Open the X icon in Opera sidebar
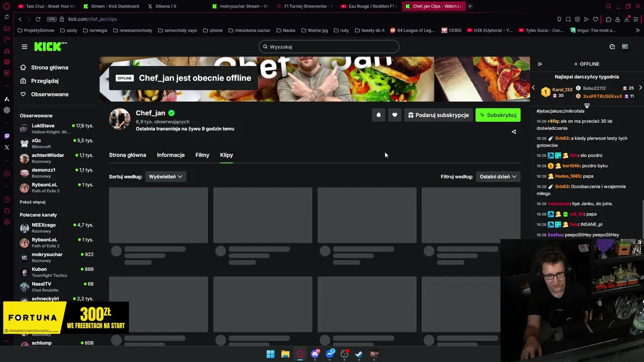The image size is (644, 362). [x=7, y=147]
